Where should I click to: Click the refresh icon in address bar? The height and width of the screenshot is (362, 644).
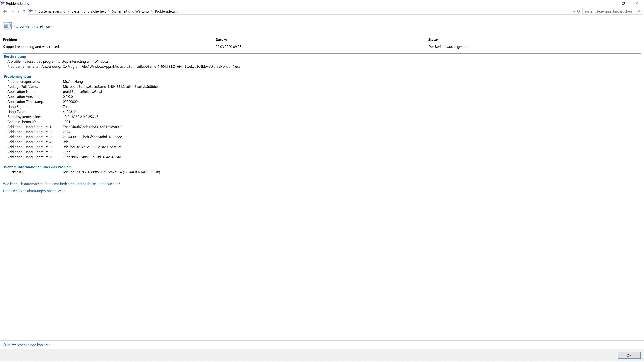578,11
